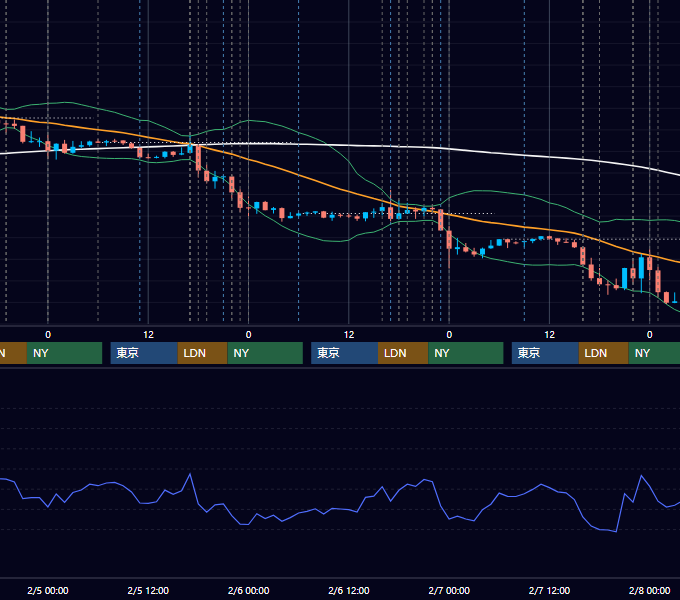This screenshot has height=600, width=680.
Task: Choose the NY session block spanning 2/7 00:00
Action: pos(466,353)
